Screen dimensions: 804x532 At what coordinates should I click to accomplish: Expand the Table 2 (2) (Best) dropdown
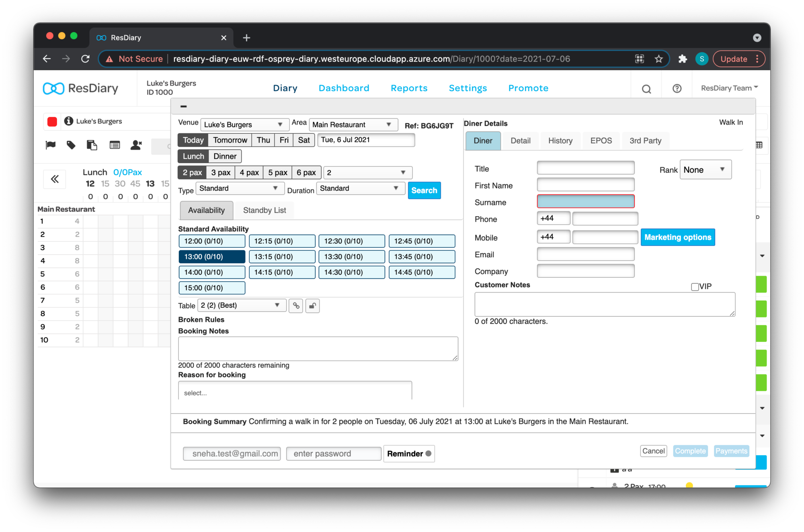pos(241,305)
